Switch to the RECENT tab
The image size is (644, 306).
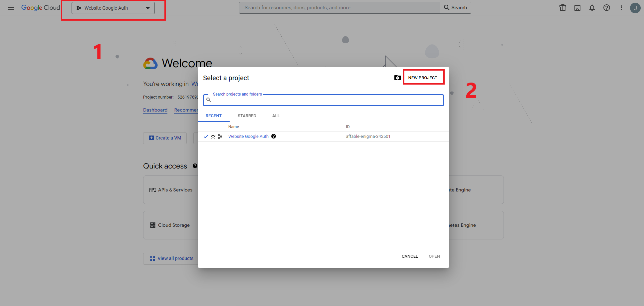click(x=214, y=116)
